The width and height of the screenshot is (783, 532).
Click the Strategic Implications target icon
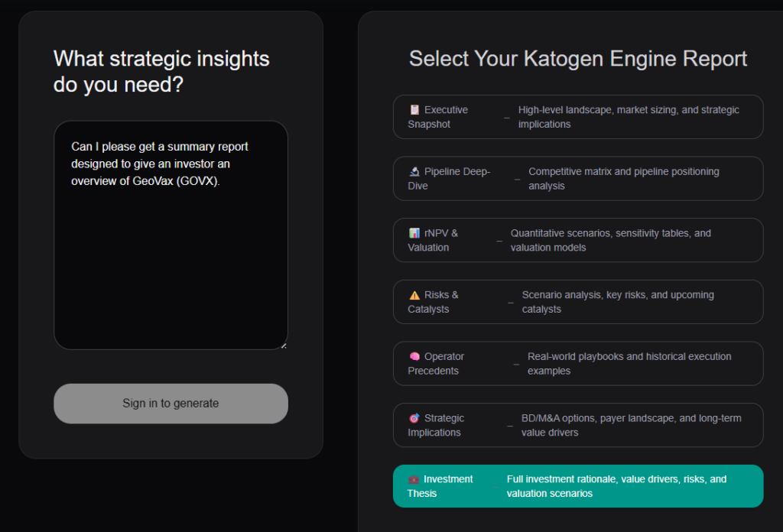414,419
